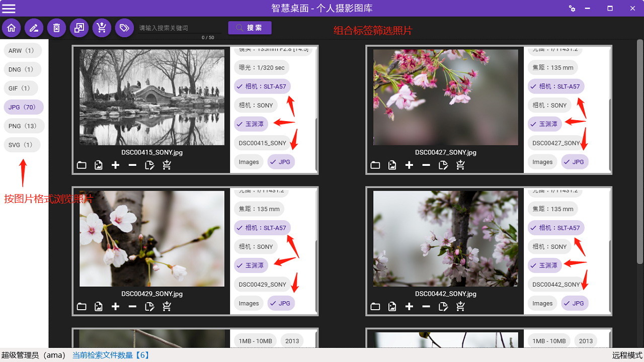The width and height of the screenshot is (644, 362).
Task: Click inside the search keyword input field
Action: tap(180, 28)
